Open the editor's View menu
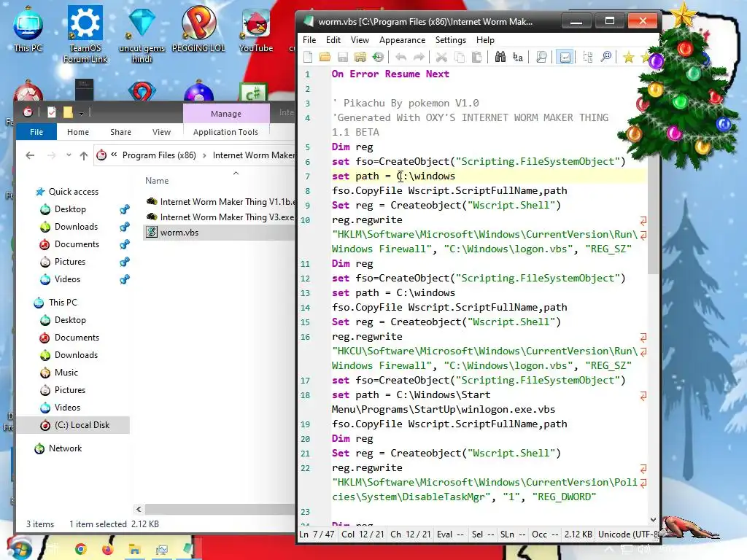This screenshot has height=560, width=747. point(360,40)
